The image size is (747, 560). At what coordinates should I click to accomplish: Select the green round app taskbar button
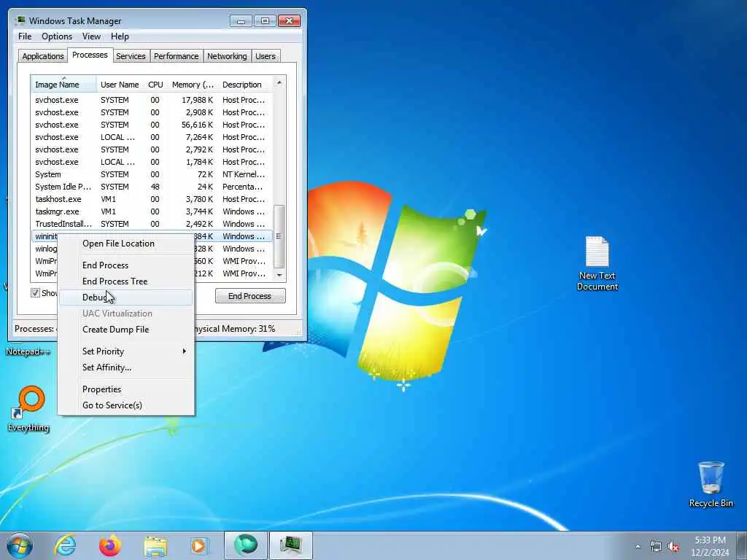tap(246, 545)
